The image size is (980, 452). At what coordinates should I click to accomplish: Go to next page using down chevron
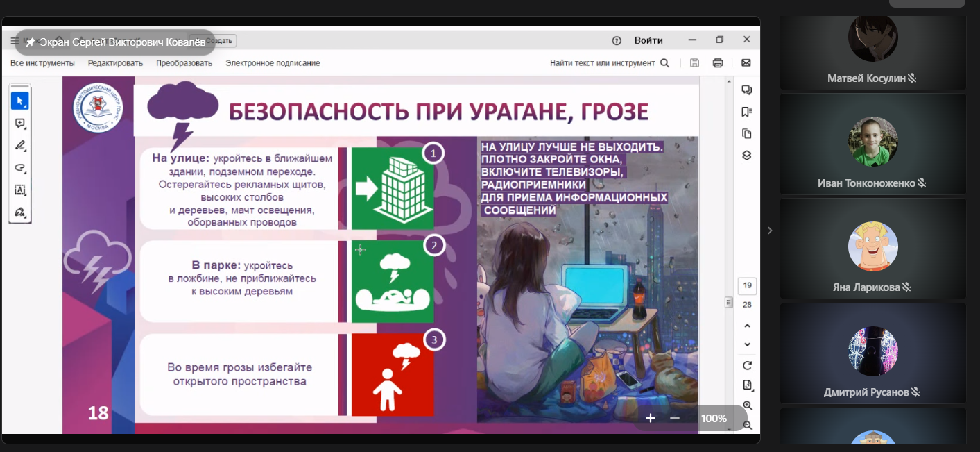[747, 344]
